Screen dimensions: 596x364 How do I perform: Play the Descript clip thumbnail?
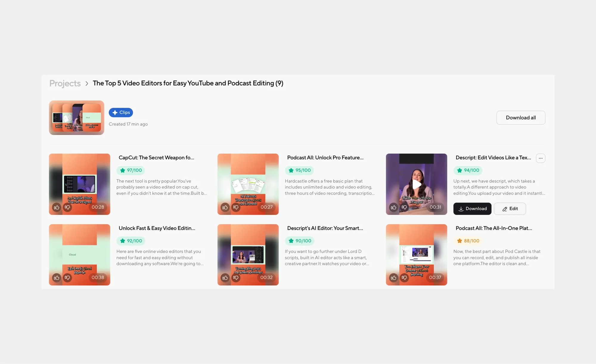[x=416, y=184]
